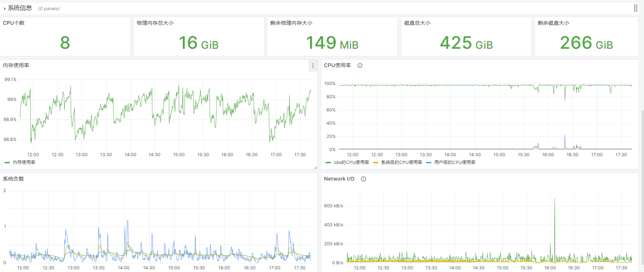Click the 100% axis label in CPU chart
Image resolution: width=644 pixels, height=272 pixels.
[x=330, y=84]
